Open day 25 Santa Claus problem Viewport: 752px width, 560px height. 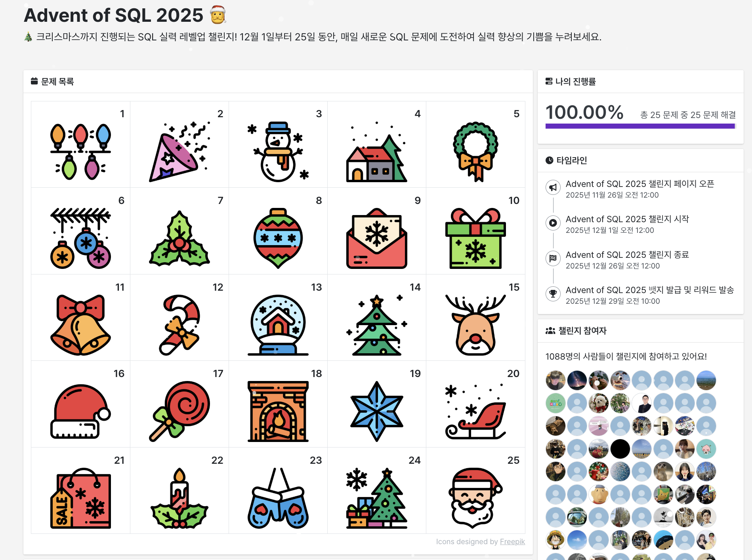point(475,491)
